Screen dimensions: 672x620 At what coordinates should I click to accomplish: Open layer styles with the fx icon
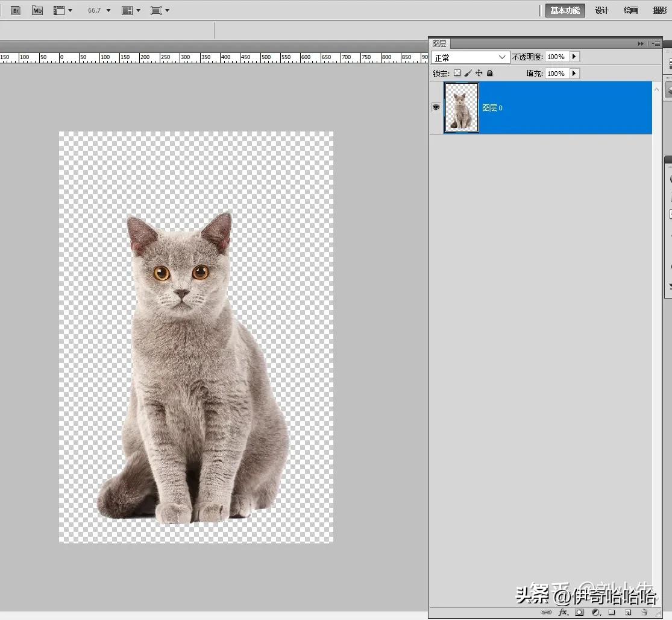[562, 612]
